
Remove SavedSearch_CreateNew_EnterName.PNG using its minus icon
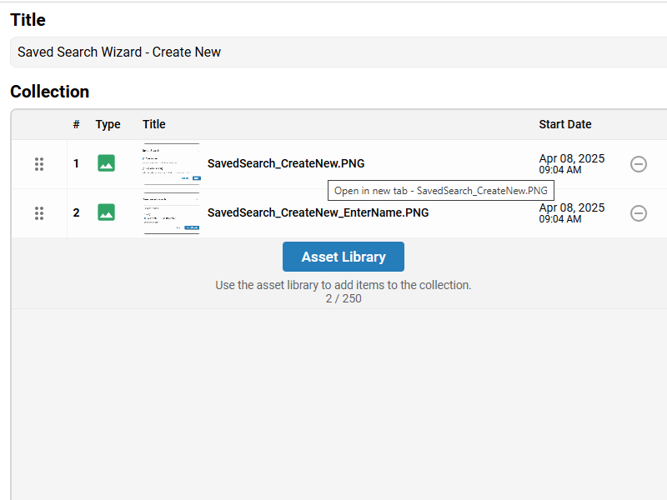(x=638, y=212)
